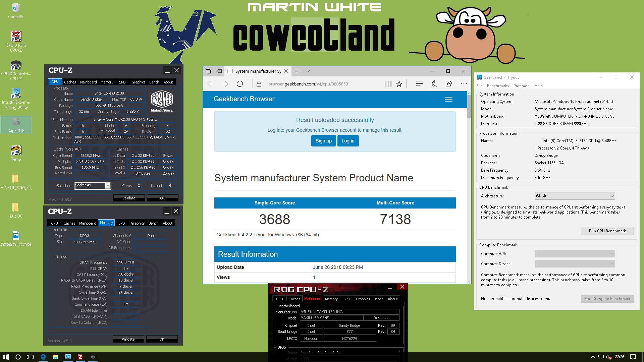Open Edge settings and more menu
This screenshot has width=644, height=362.
pos(464,84)
